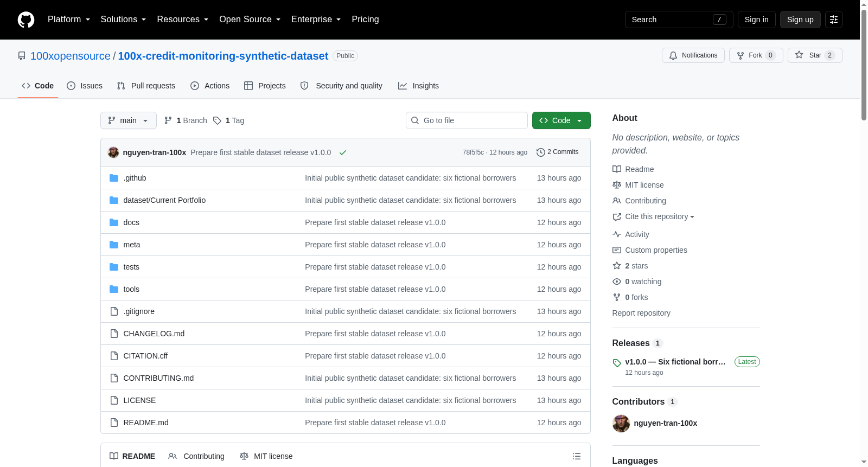Open the v1.0.0 release link
Image resolution: width=868 pixels, height=467 pixels.
675,362
